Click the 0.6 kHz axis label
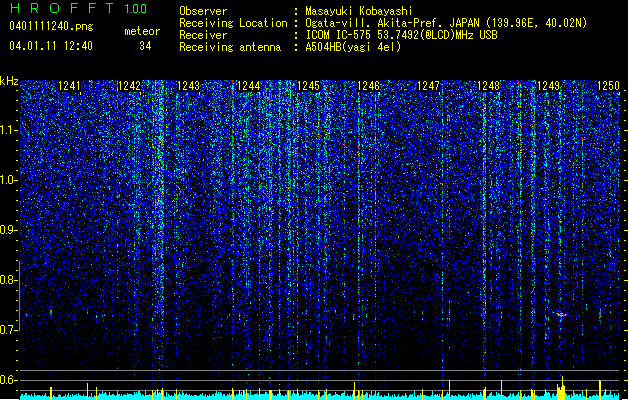This screenshot has height=400, width=629. coord(9,380)
